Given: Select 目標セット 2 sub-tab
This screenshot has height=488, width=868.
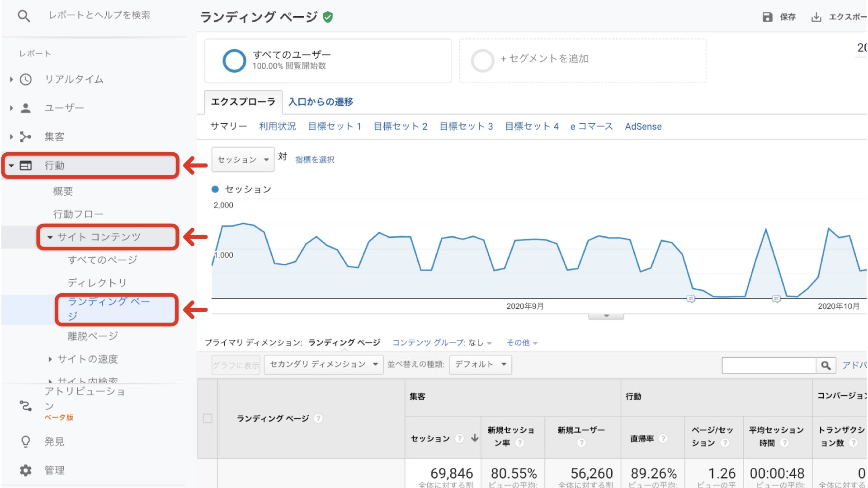Looking at the screenshot, I should coord(401,127).
